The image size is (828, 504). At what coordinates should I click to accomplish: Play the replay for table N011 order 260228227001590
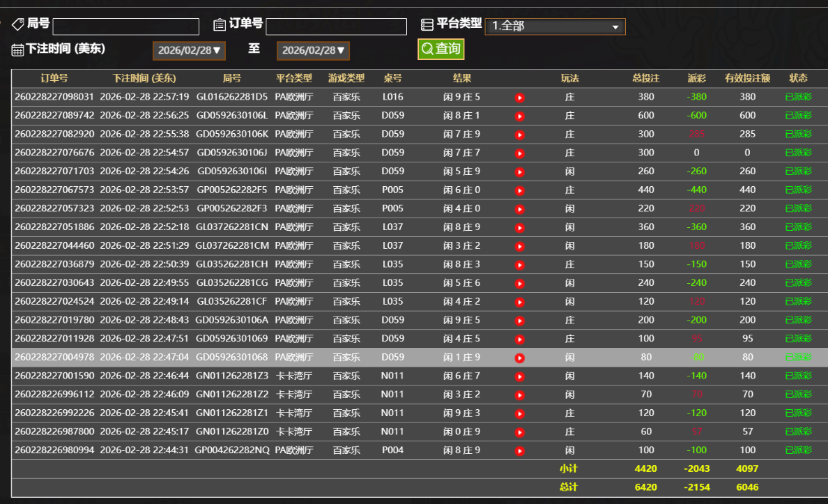click(x=520, y=376)
